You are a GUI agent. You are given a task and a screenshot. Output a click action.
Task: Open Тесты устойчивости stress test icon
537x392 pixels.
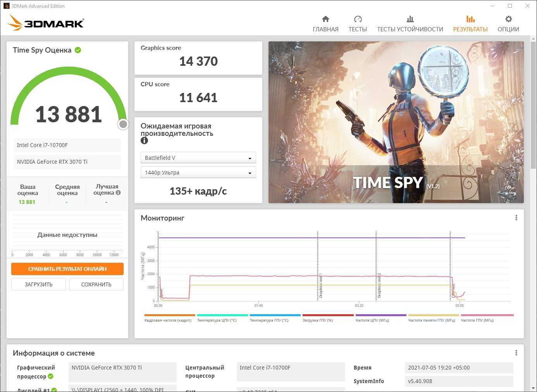(410, 19)
